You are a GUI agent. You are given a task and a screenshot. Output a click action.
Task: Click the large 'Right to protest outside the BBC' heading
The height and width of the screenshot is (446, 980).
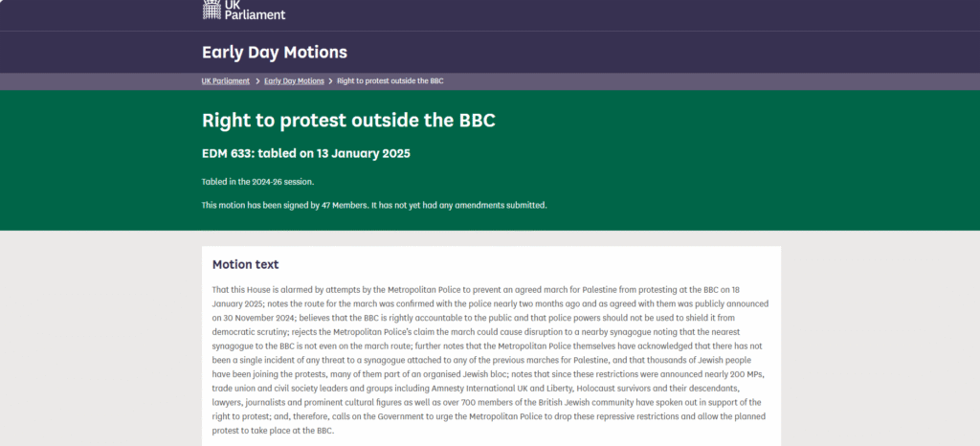pyautogui.click(x=348, y=121)
